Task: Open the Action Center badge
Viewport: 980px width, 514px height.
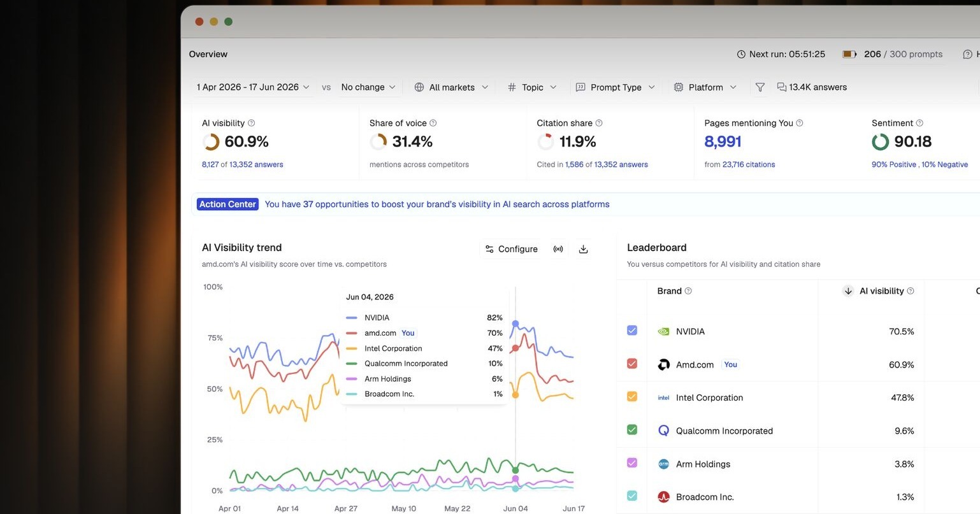Action: coord(227,204)
